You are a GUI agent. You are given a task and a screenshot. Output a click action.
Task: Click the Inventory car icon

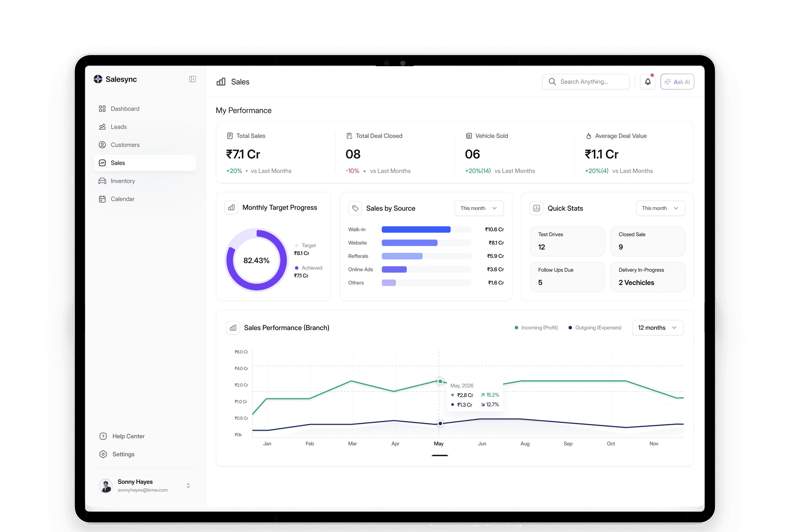point(102,181)
